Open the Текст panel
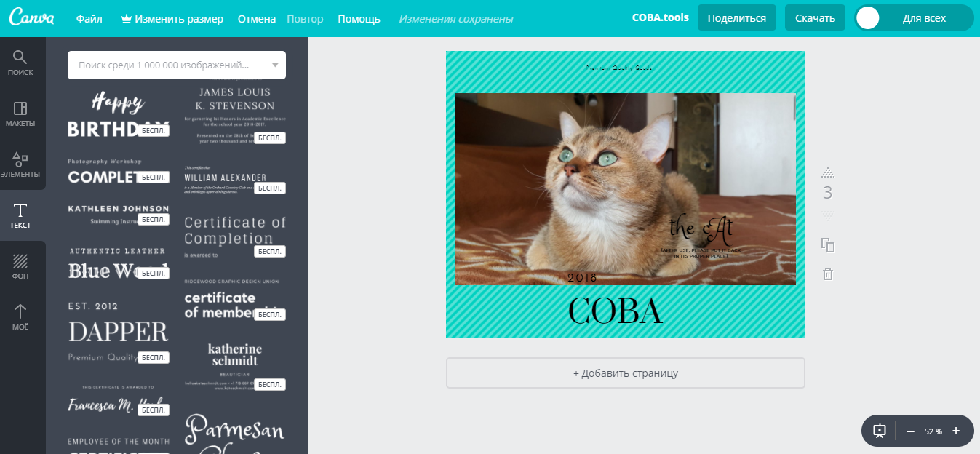This screenshot has height=454, width=980. point(21,215)
